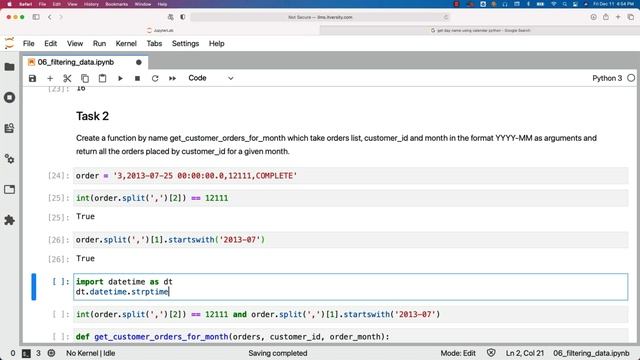Click the cell combining conditions with and

(351, 314)
